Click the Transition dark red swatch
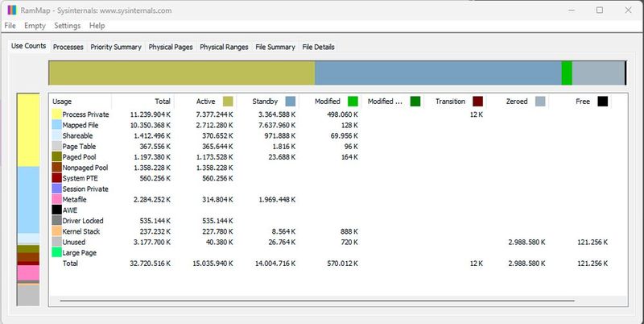Image resolution: width=644 pixels, height=324 pixels. 477,101
